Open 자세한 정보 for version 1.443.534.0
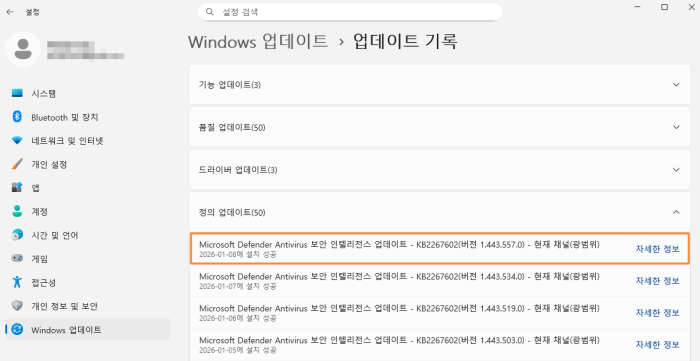This screenshot has width=700, height=361. pyautogui.click(x=657, y=281)
